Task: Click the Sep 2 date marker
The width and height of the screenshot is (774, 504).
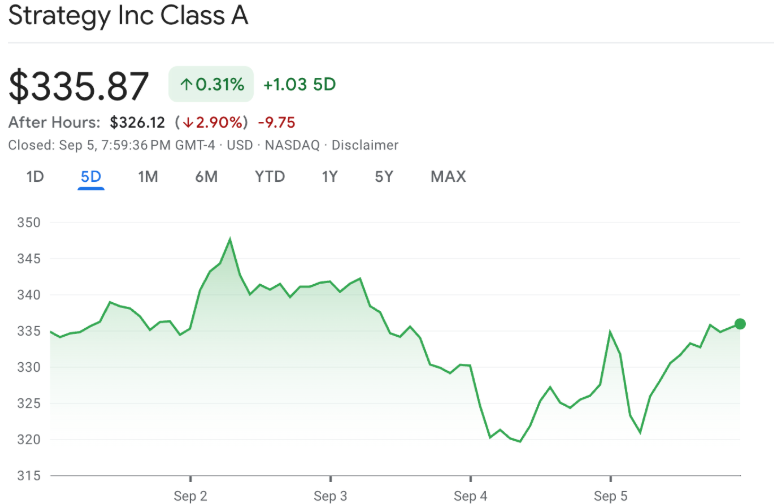Action: [190, 495]
